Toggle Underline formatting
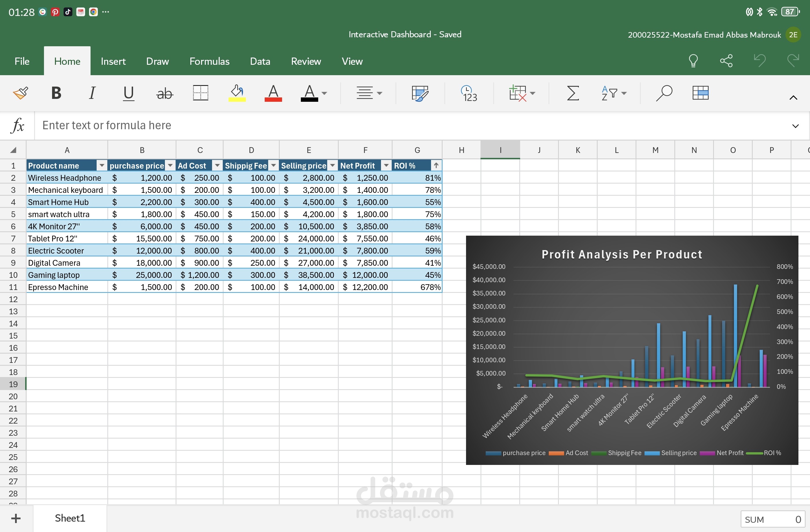810x532 pixels. (128, 93)
